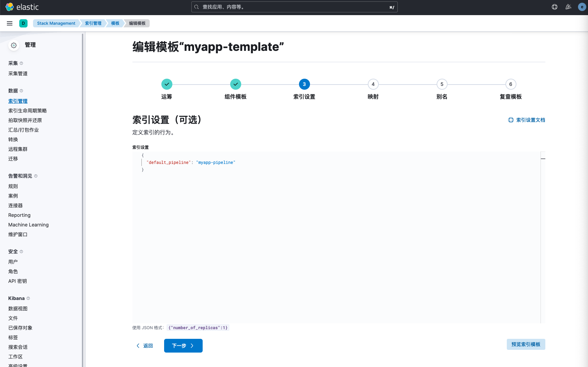Go to completed step 运筹

167,84
